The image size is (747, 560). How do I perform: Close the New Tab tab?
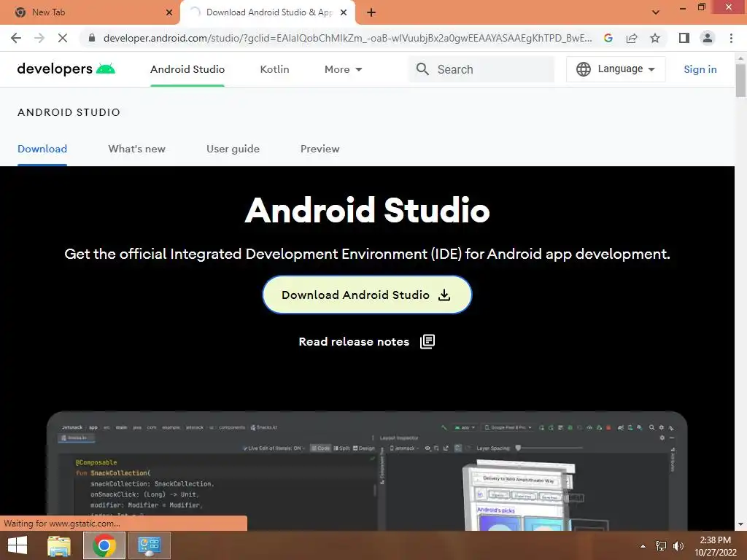coord(169,12)
